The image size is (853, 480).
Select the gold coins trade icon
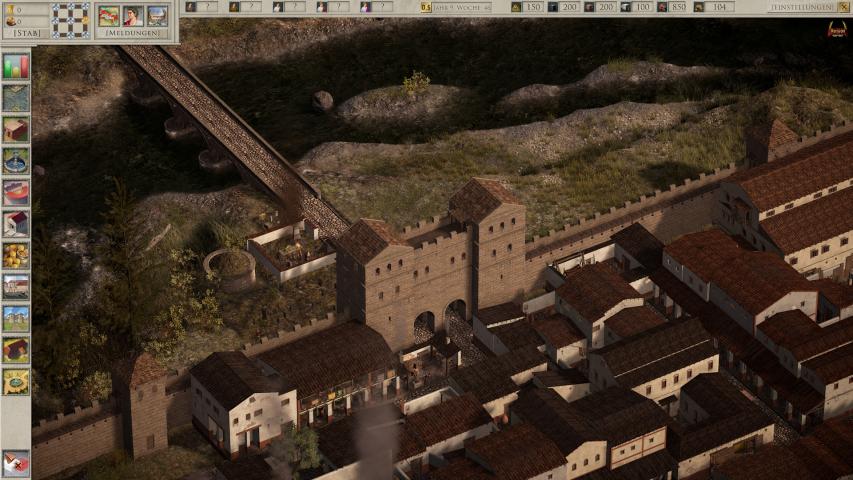(16, 255)
